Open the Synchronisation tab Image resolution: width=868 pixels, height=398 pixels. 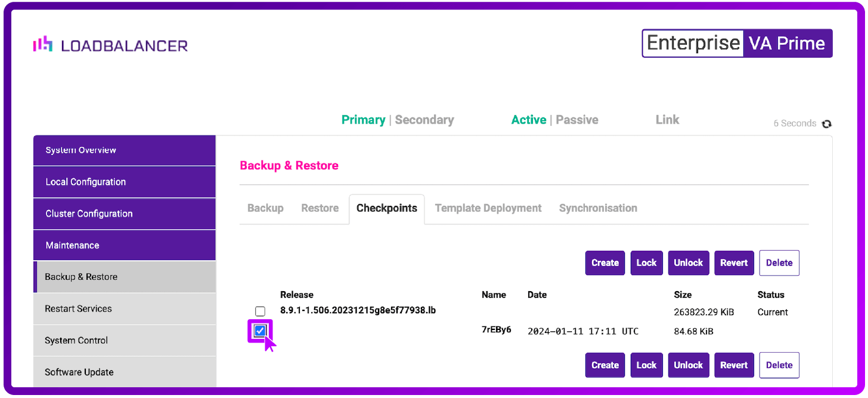[x=598, y=208]
